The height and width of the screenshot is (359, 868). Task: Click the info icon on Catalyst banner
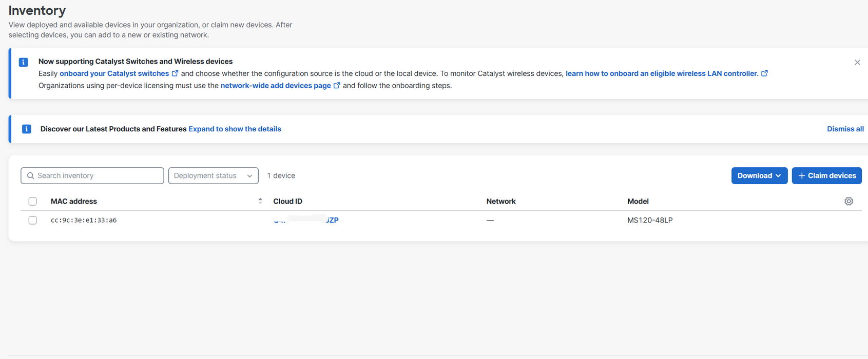coord(24,62)
